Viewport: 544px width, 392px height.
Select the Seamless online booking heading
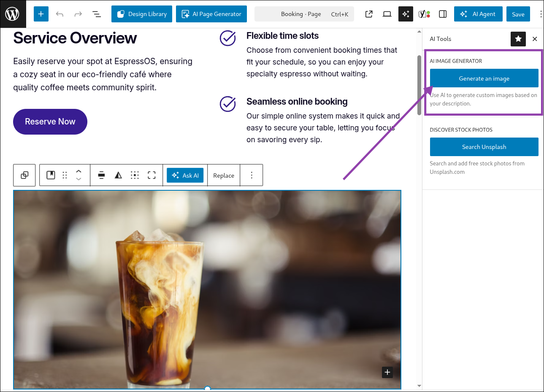click(x=297, y=102)
